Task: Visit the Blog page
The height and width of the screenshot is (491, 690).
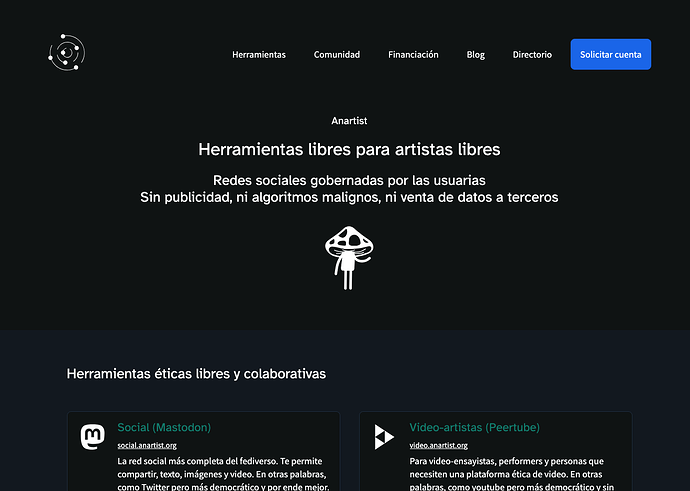Action: coord(475,55)
